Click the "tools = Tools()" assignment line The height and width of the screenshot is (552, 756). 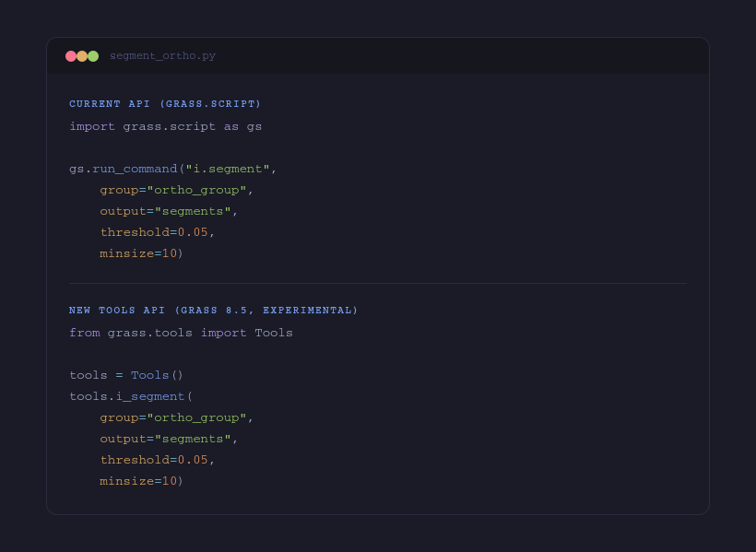126,375
